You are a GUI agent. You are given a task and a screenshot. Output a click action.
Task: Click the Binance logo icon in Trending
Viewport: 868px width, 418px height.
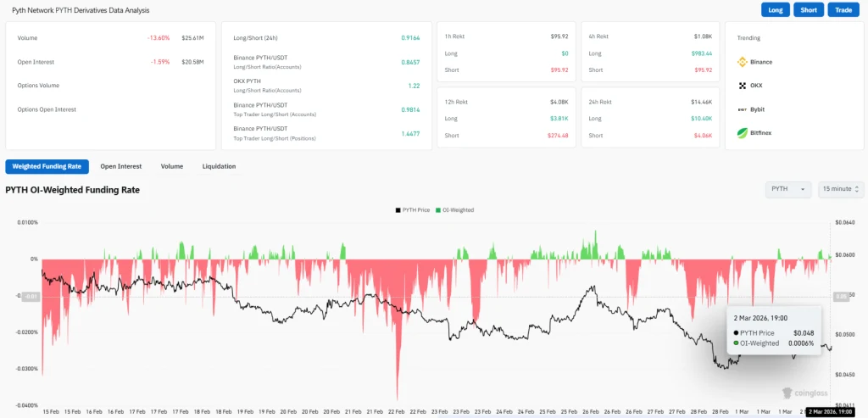(743, 62)
